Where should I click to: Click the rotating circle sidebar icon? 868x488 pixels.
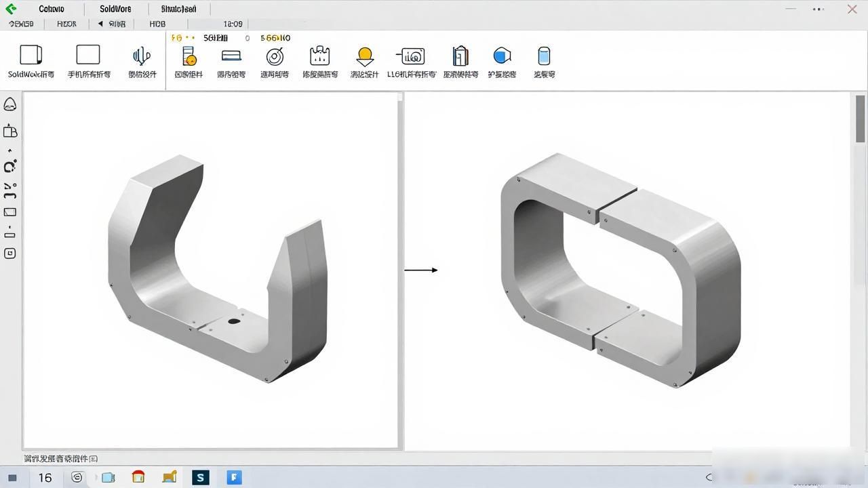10,166
